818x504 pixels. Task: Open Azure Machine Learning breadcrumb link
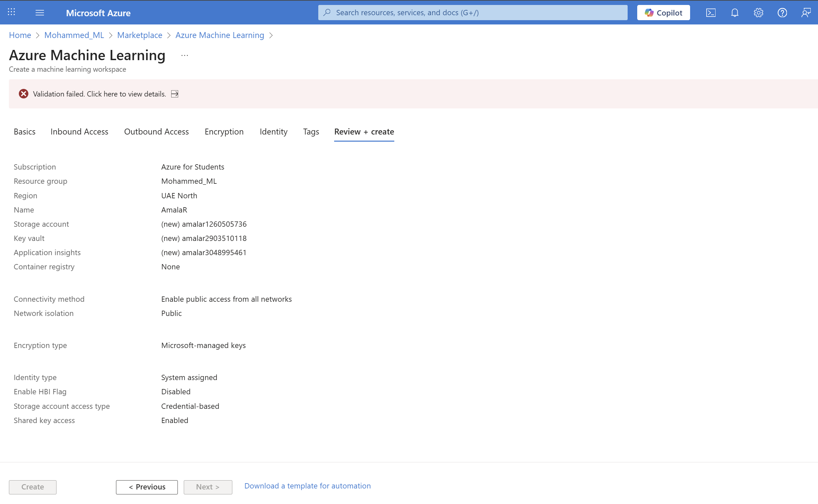click(220, 35)
